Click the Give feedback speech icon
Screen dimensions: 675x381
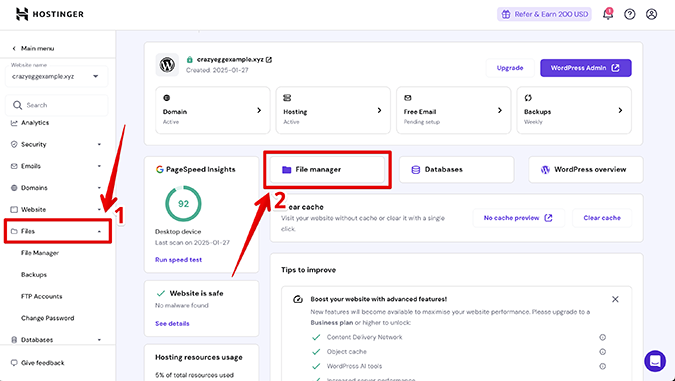(14, 363)
